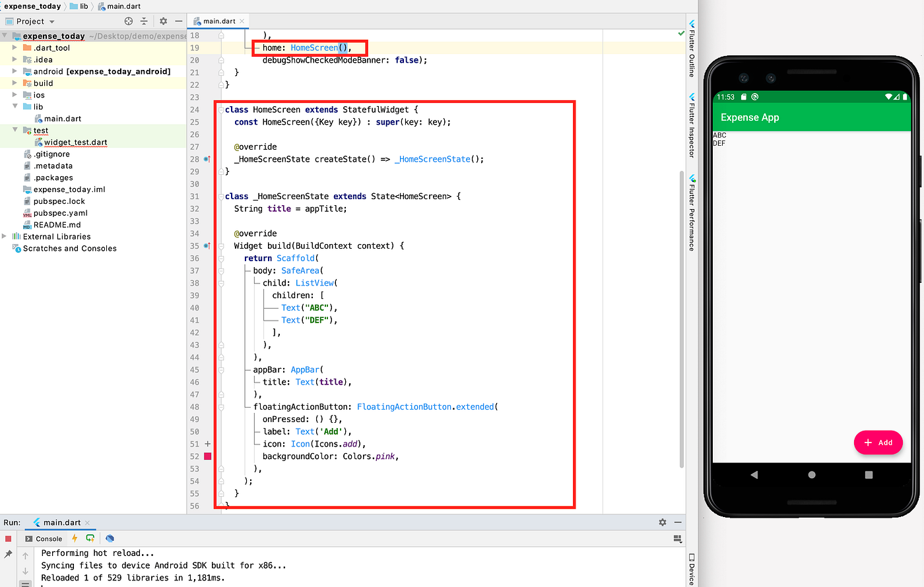The width and height of the screenshot is (924, 587).
Task: Click the crosshair Select Opened File icon
Action: (127, 20)
